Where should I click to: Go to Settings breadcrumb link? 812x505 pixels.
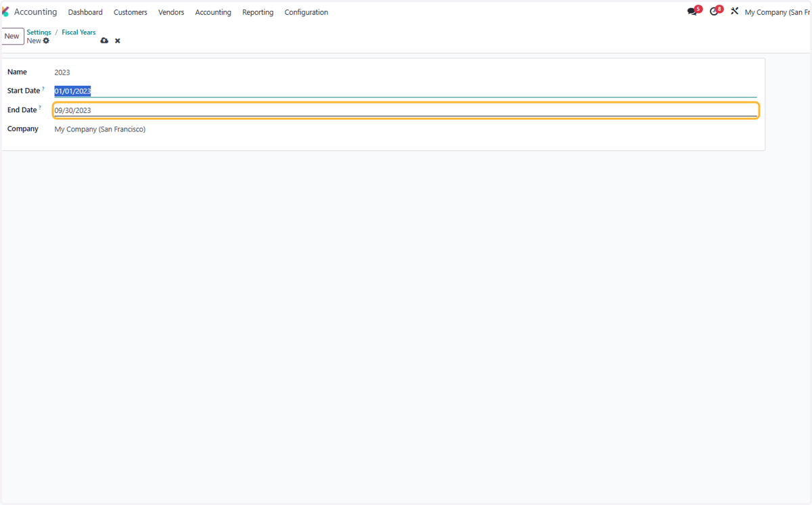pos(39,32)
